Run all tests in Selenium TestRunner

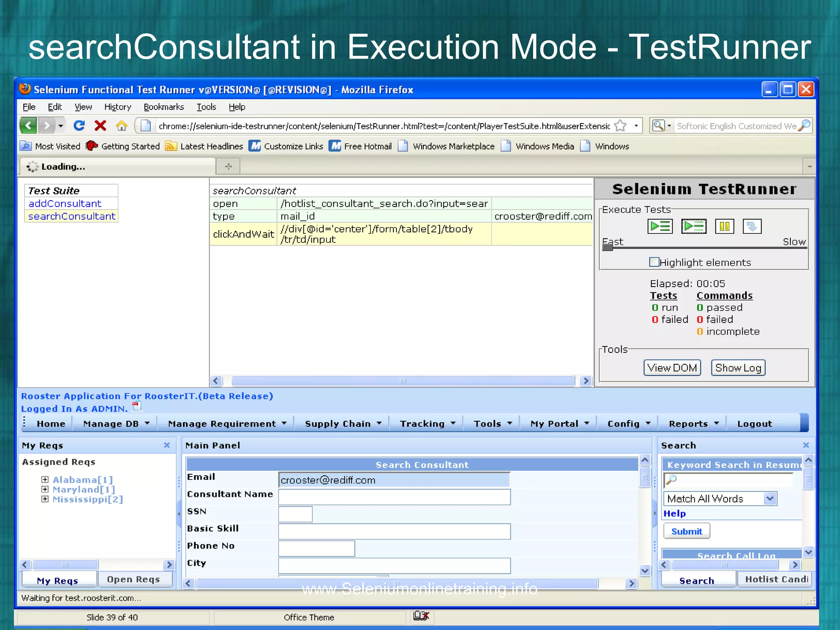[660, 226]
